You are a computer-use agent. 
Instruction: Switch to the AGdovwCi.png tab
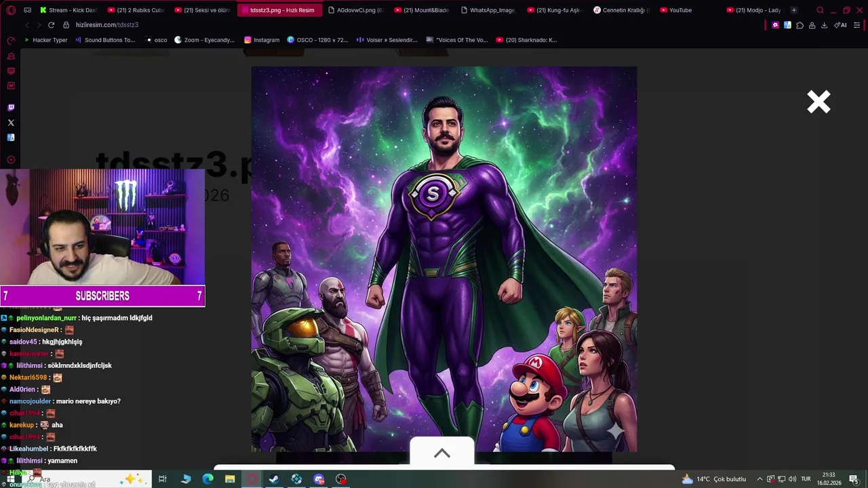(x=355, y=10)
